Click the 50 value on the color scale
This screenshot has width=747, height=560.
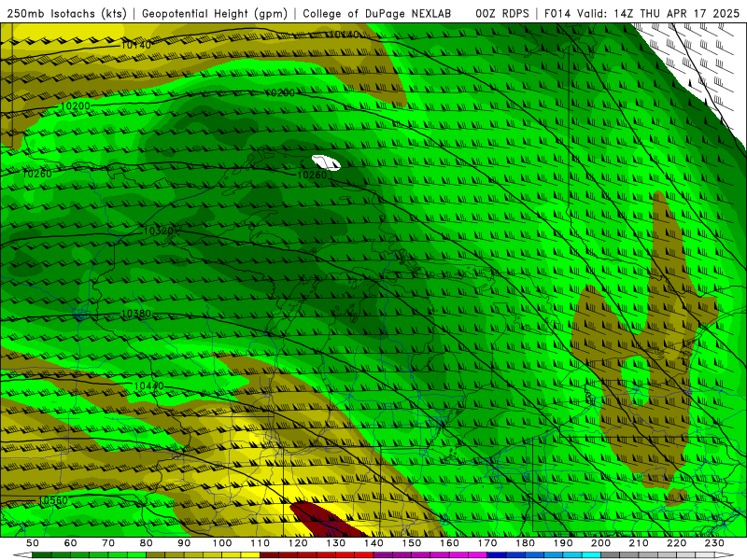(x=33, y=543)
